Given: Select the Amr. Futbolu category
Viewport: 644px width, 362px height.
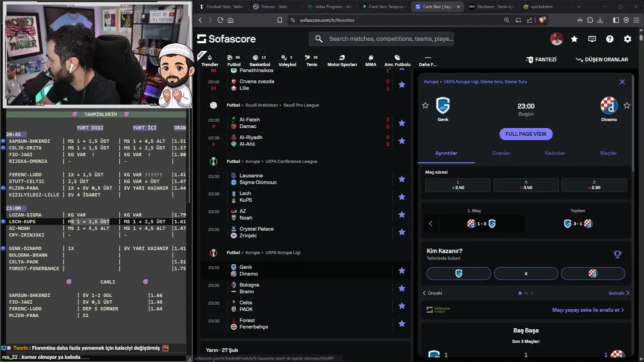Looking at the screenshot, I should (x=397, y=60).
